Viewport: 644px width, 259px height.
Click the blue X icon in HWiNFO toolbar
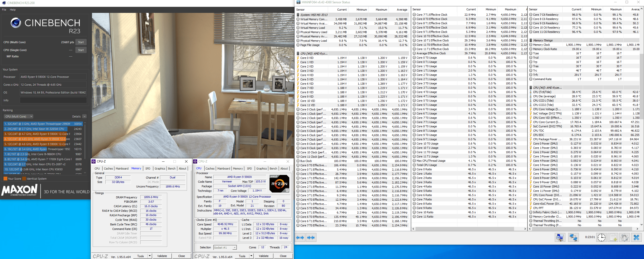tap(636, 238)
